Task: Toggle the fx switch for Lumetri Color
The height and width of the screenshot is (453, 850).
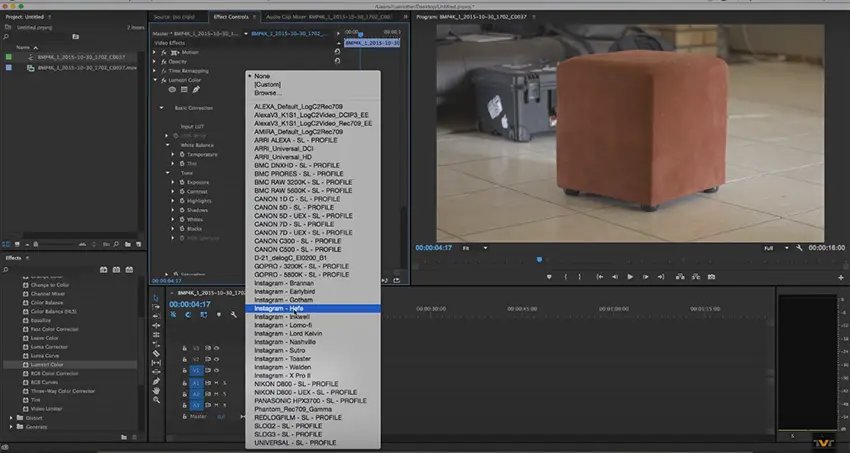Action: point(164,80)
